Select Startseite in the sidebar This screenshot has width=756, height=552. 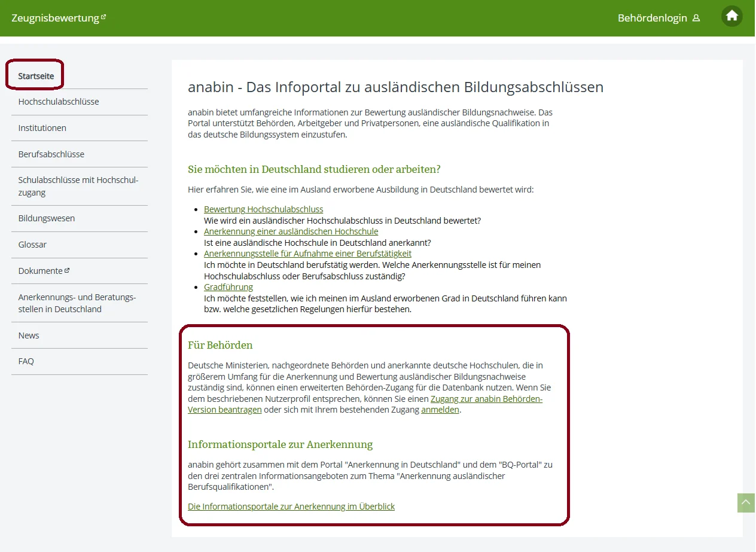click(x=36, y=76)
